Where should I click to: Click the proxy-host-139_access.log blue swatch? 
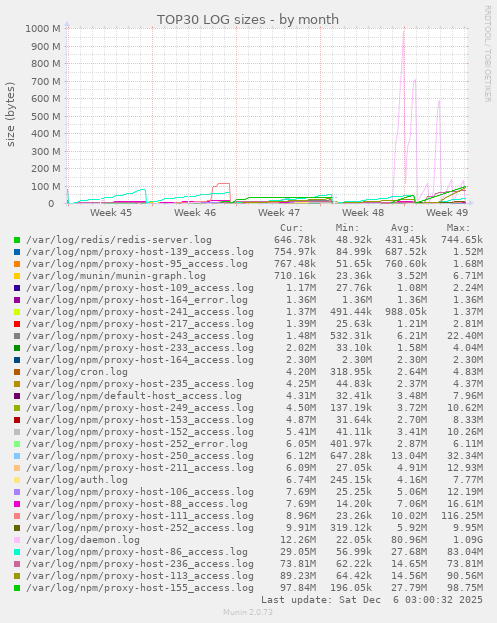17,252
